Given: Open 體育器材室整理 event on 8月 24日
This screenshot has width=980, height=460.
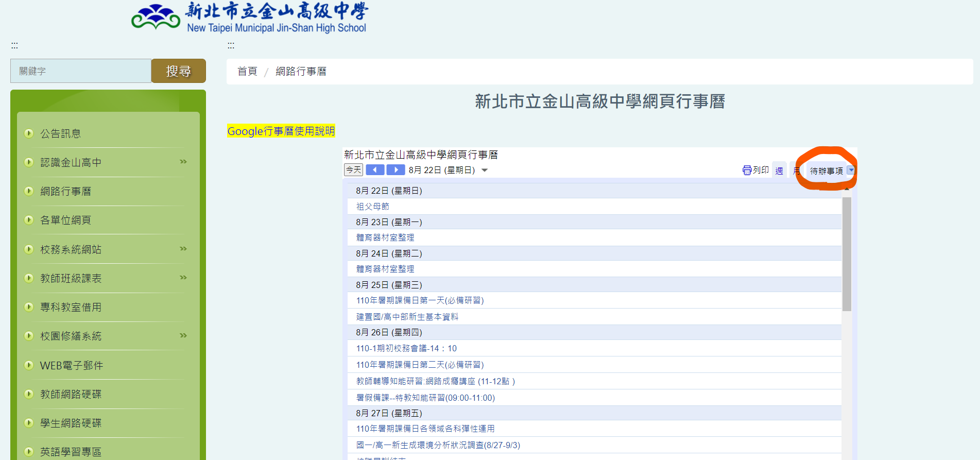Looking at the screenshot, I should [x=385, y=269].
